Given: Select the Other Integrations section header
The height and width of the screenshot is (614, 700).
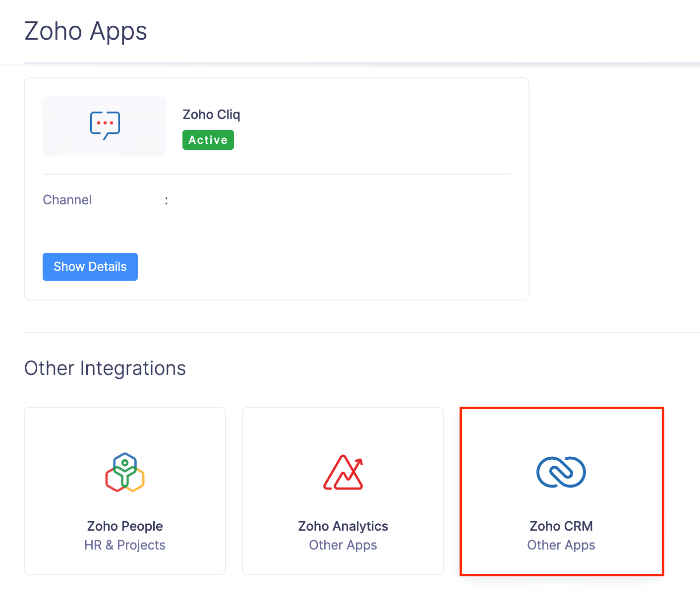Looking at the screenshot, I should [x=105, y=368].
